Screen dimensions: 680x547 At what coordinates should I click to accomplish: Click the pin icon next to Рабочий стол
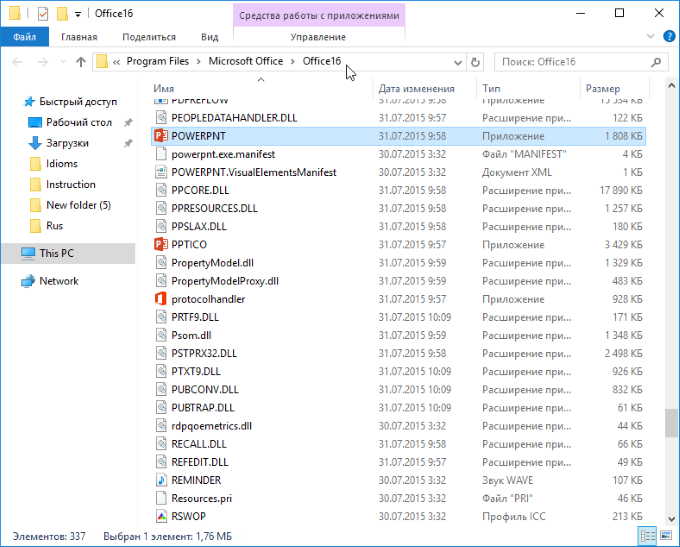coord(128,123)
